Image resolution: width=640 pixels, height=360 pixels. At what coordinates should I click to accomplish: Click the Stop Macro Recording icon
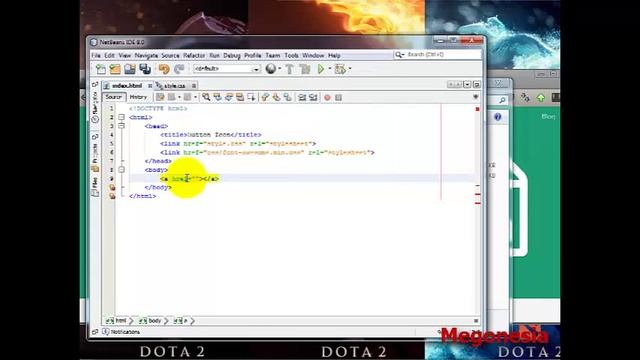pyautogui.click(x=338, y=98)
